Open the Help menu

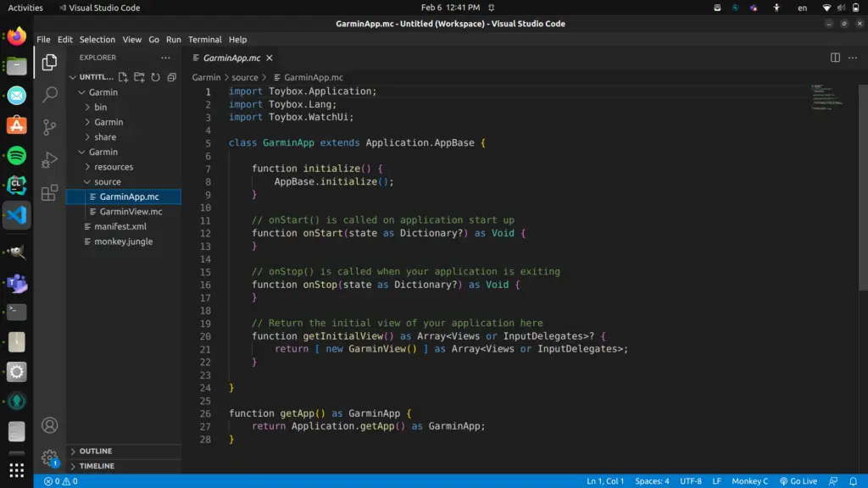(x=237, y=39)
